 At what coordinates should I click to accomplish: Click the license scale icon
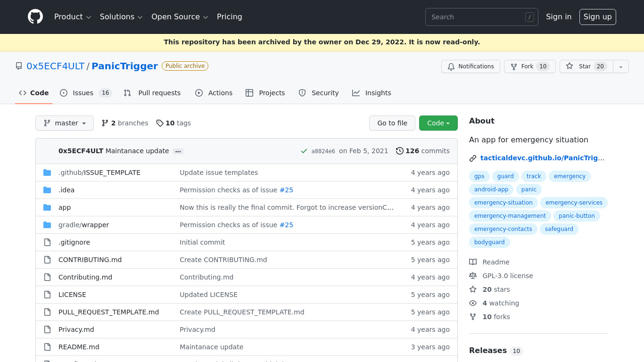(x=473, y=276)
